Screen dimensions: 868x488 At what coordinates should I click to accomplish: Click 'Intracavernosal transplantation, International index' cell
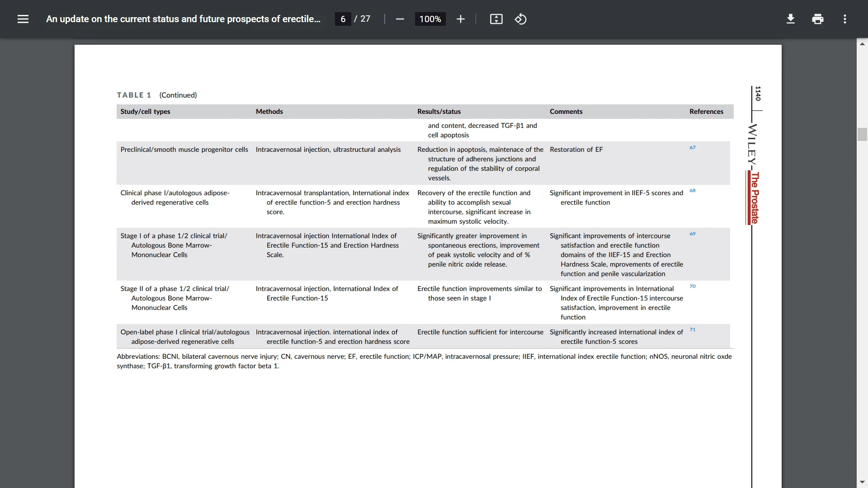coord(332,202)
